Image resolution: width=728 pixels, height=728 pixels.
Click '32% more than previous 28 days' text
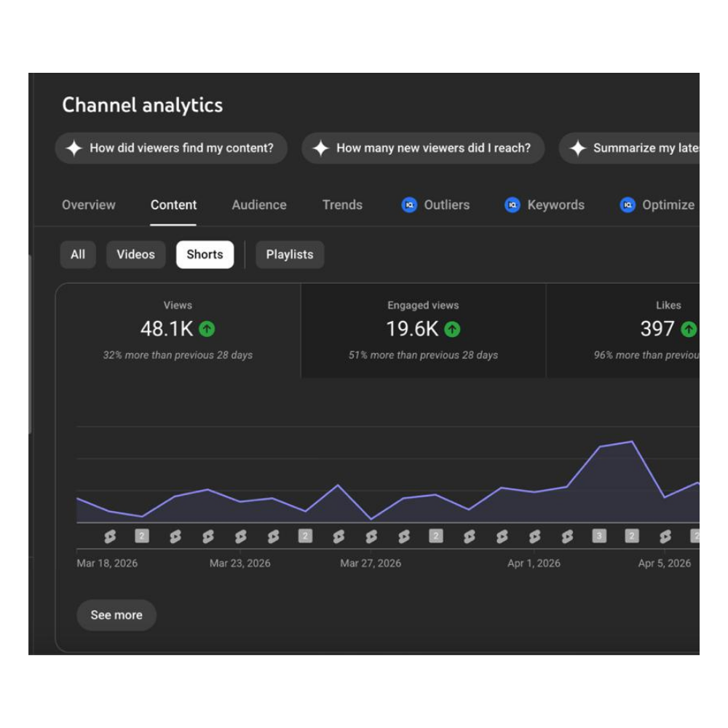[178, 355]
